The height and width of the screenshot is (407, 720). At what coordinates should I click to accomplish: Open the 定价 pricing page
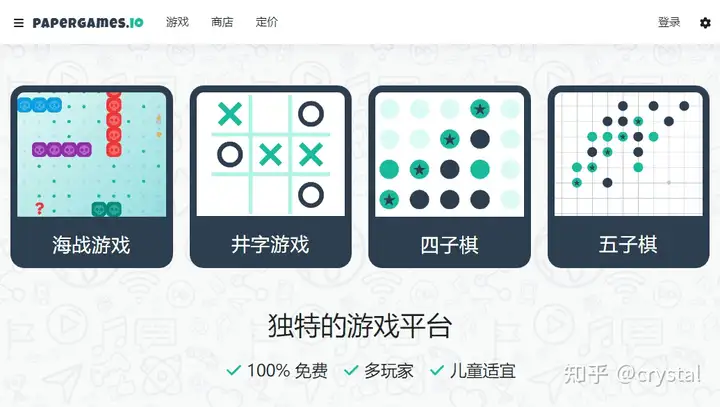click(267, 22)
